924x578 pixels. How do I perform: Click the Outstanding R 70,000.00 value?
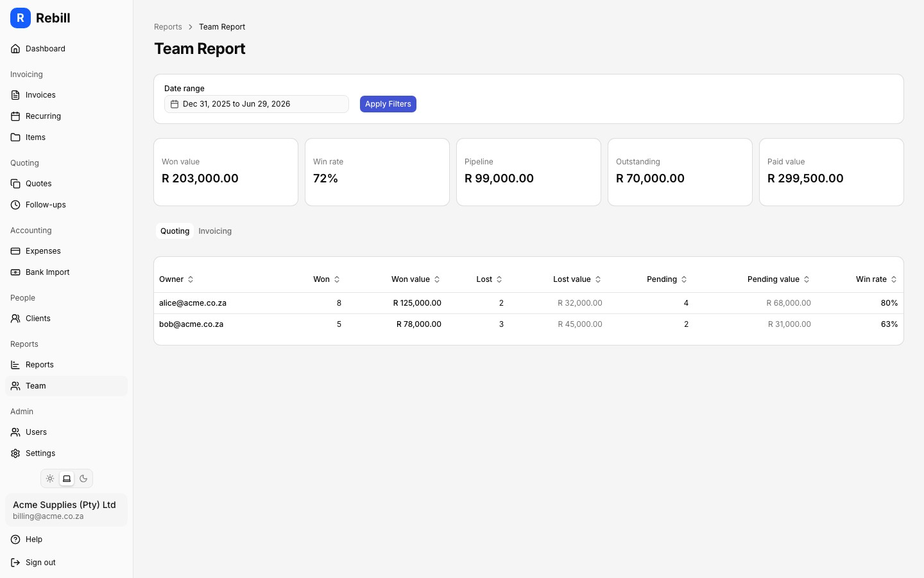coord(650,179)
